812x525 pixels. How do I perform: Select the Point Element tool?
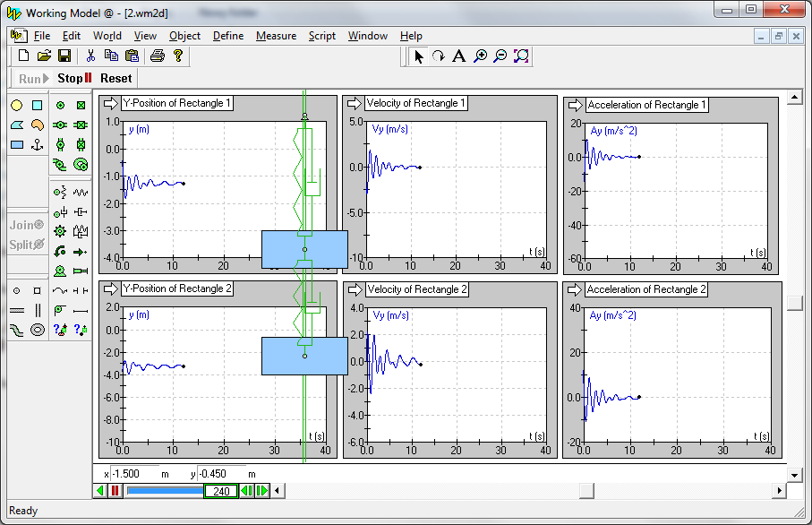pyautogui.click(x=17, y=291)
